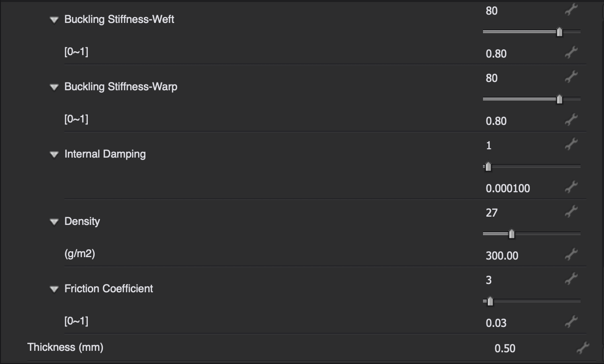Click the Density slider handle
This screenshot has width=604, height=364.
pyautogui.click(x=512, y=234)
